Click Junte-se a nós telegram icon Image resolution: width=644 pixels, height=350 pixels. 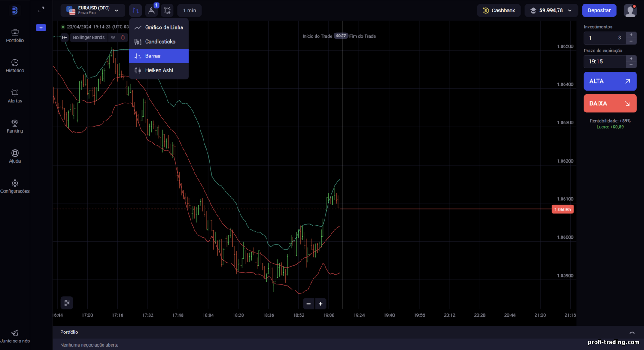tap(15, 333)
